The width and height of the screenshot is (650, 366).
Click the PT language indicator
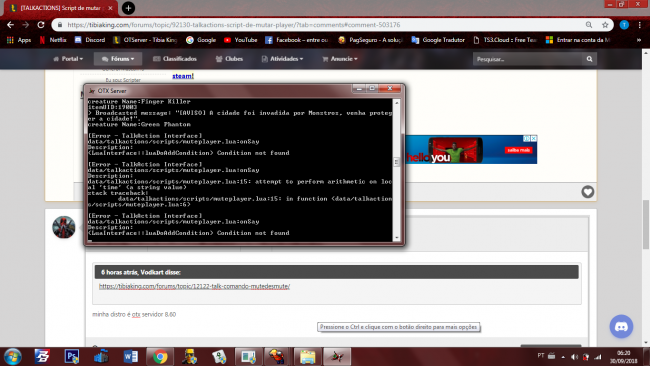click(541, 356)
